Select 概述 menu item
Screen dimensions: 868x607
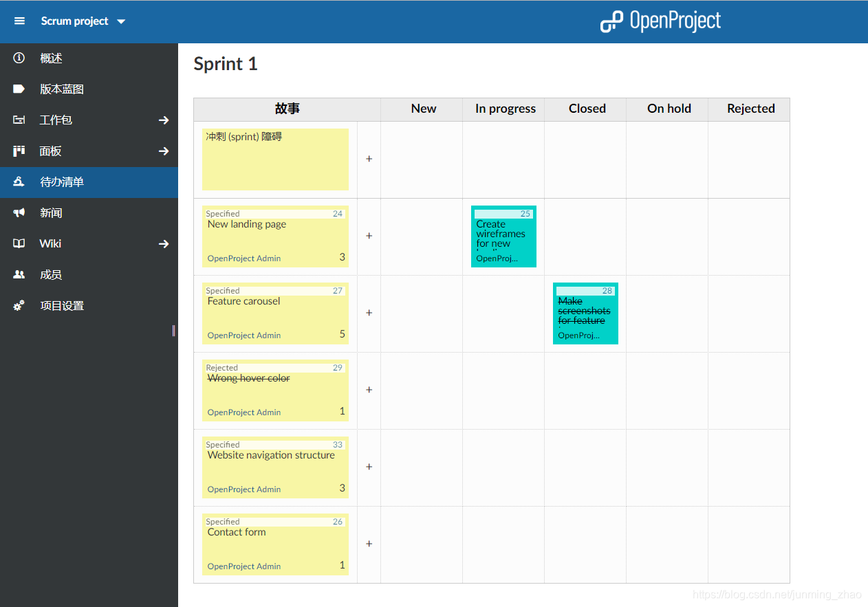(x=89, y=58)
